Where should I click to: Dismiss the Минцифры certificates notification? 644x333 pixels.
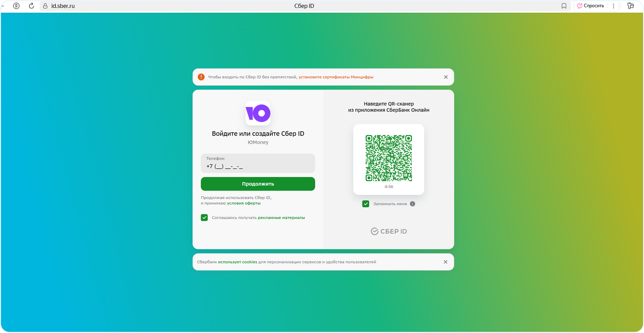[446, 77]
